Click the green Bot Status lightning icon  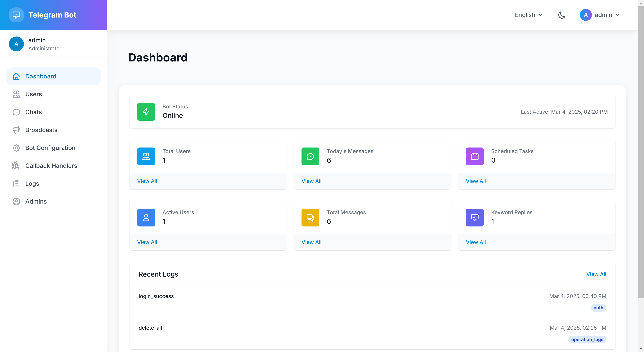pos(146,111)
